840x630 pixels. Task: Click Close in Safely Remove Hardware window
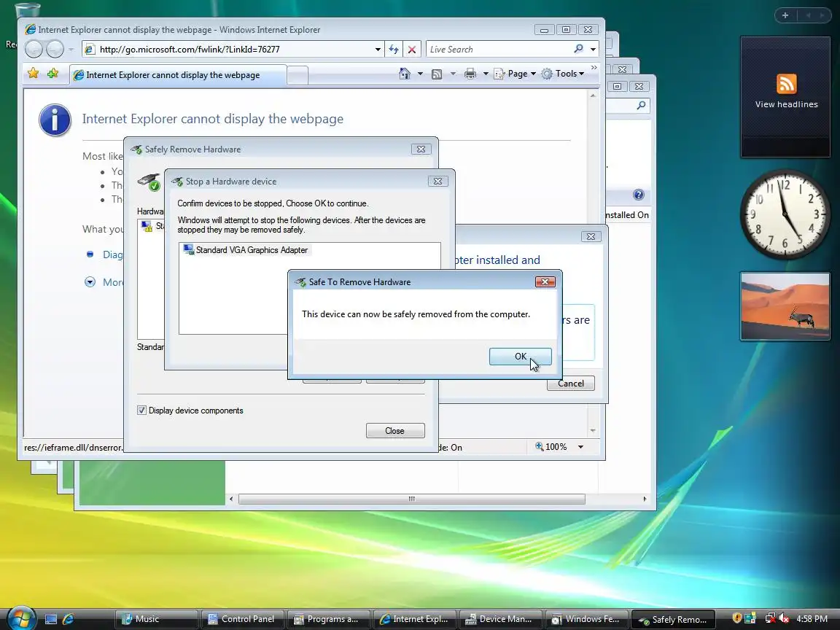pos(395,431)
